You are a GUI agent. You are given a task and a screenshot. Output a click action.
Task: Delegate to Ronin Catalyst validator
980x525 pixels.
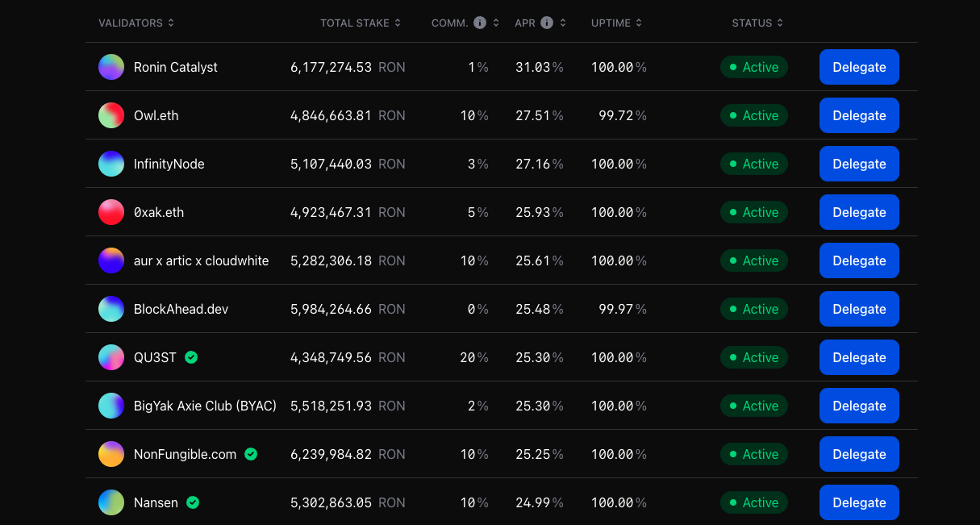(x=859, y=67)
